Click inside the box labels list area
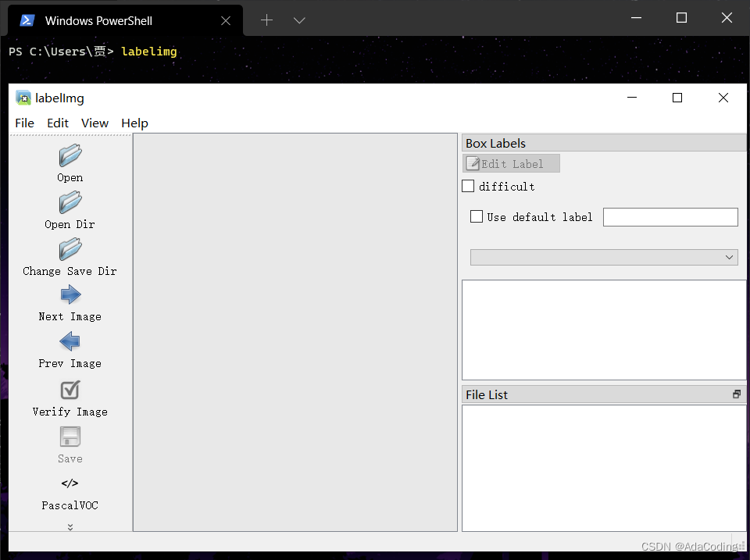This screenshot has width=750, height=560. [x=604, y=330]
